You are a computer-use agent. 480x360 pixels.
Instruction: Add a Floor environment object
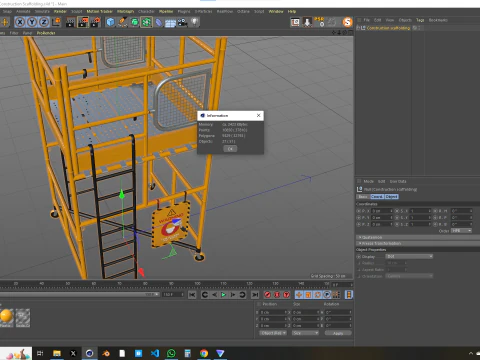[170, 22]
